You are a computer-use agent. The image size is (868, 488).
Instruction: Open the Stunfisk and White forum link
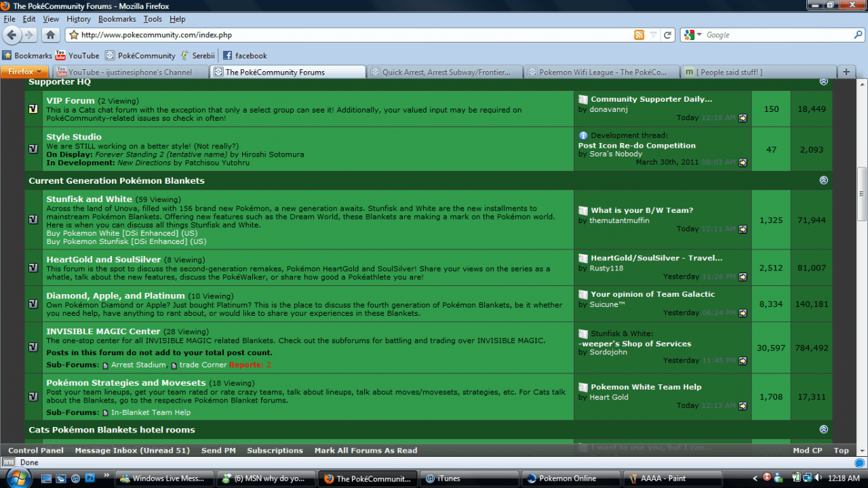(89, 199)
